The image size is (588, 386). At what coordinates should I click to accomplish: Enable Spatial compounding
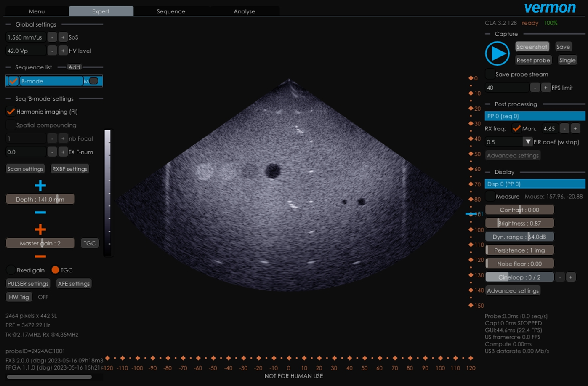pyautogui.click(x=10, y=125)
